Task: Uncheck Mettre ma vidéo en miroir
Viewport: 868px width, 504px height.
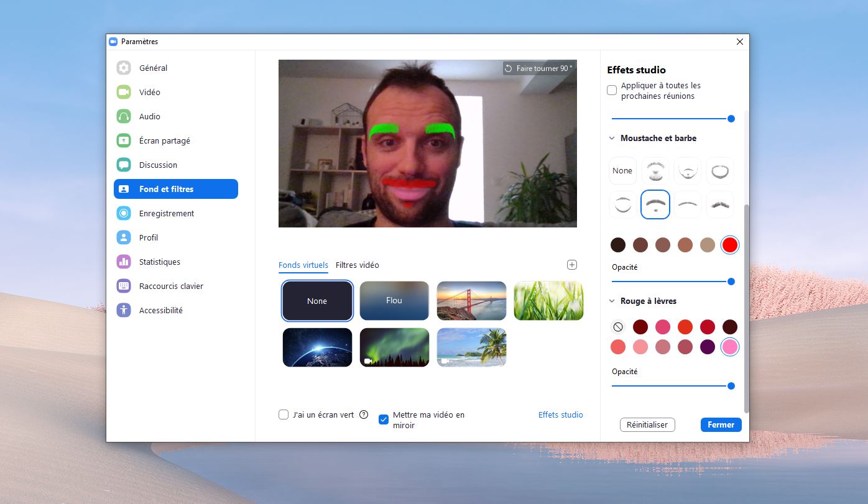Action: pyautogui.click(x=384, y=419)
